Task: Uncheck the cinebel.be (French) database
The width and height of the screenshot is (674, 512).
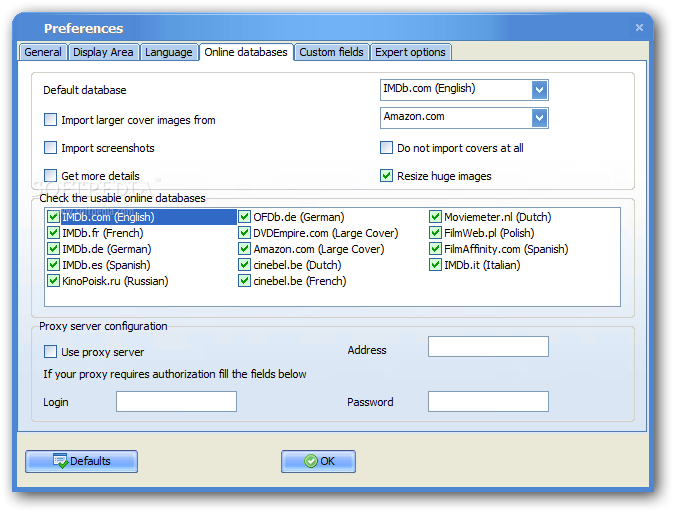Action: (245, 281)
